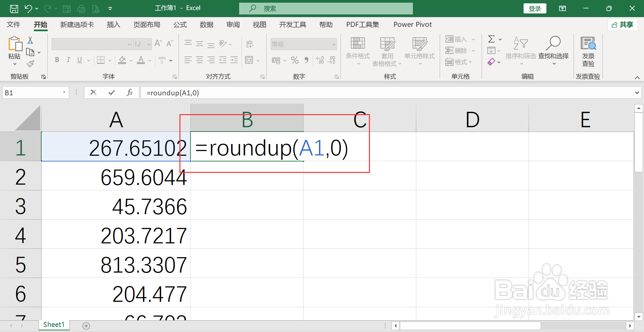644x332 pixels.
Task: Toggle horizontal center alignment
Action: (200, 60)
